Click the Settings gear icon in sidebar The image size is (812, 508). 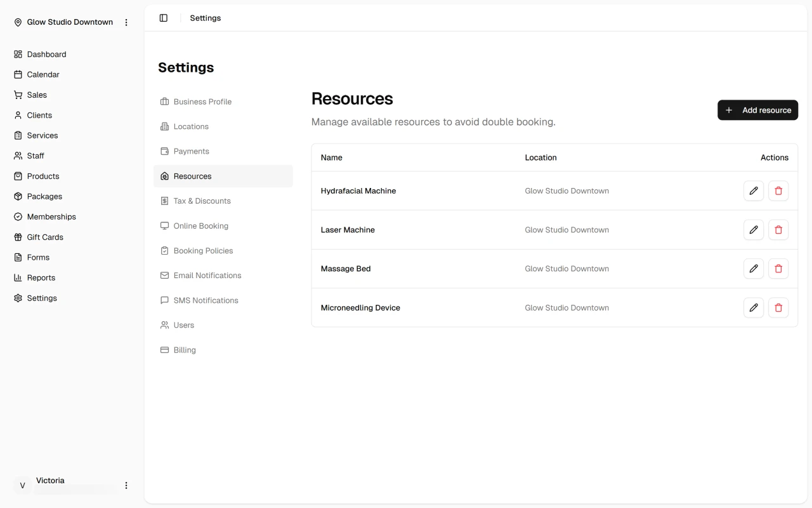tap(18, 298)
